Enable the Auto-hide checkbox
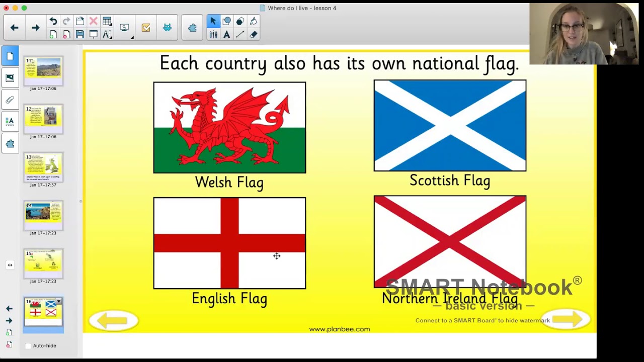 point(28,346)
